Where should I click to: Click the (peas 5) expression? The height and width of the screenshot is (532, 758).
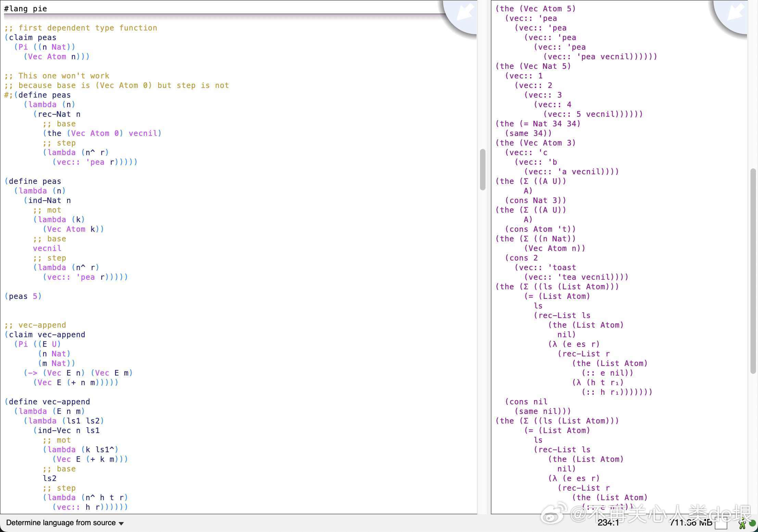point(23,296)
